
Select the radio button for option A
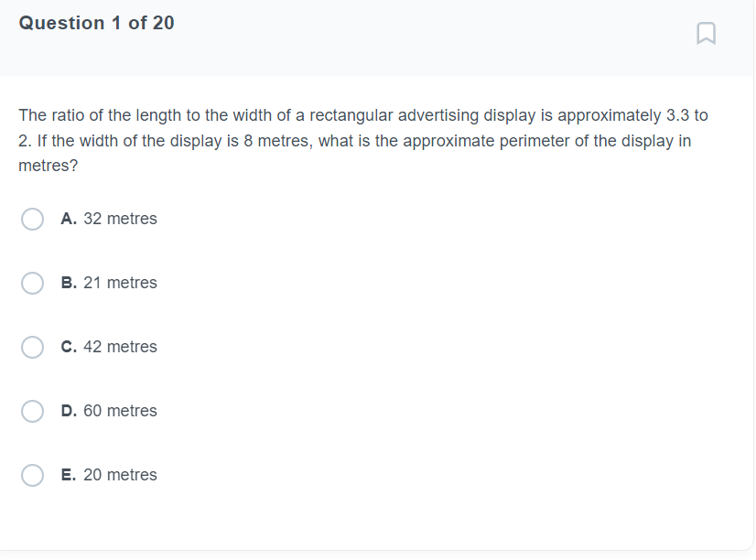coord(32,219)
